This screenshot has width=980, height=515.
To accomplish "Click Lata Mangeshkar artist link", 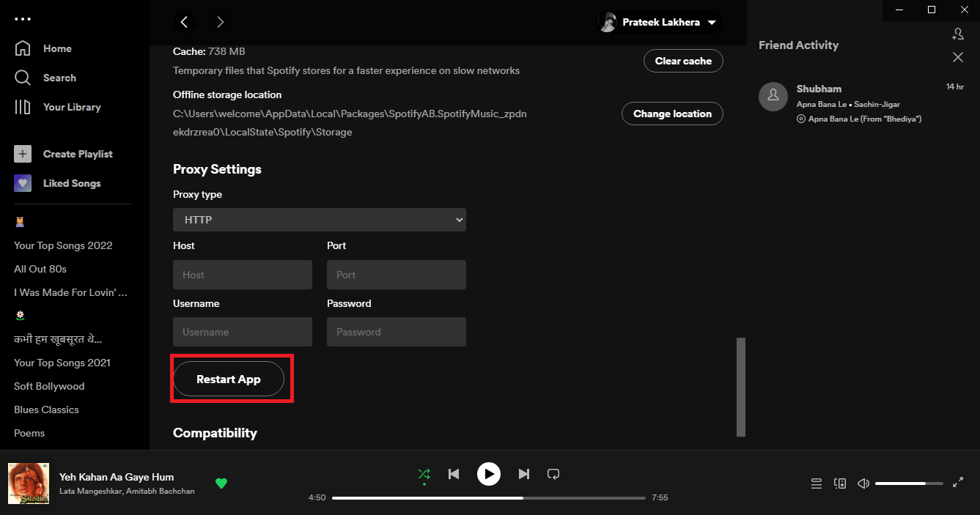I will pos(90,492).
